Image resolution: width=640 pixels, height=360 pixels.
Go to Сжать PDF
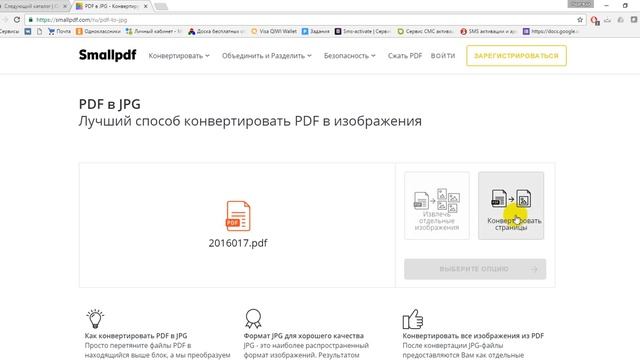(x=405, y=56)
